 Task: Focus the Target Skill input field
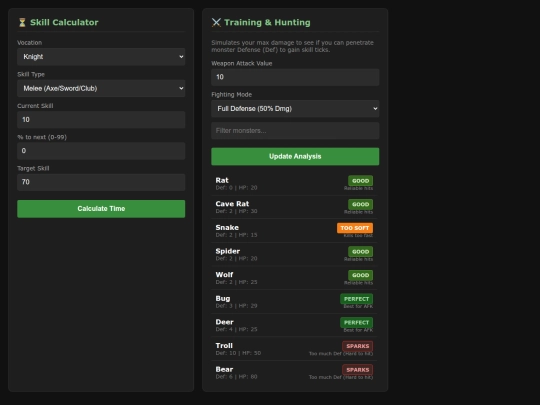(101, 182)
